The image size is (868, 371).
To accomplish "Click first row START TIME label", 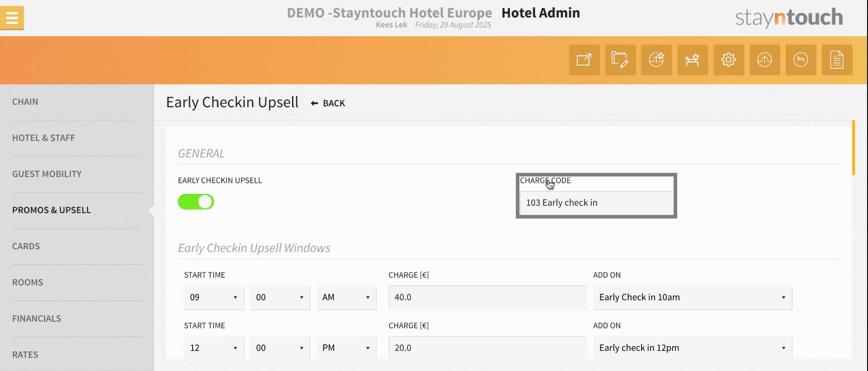I will pyautogui.click(x=204, y=275).
